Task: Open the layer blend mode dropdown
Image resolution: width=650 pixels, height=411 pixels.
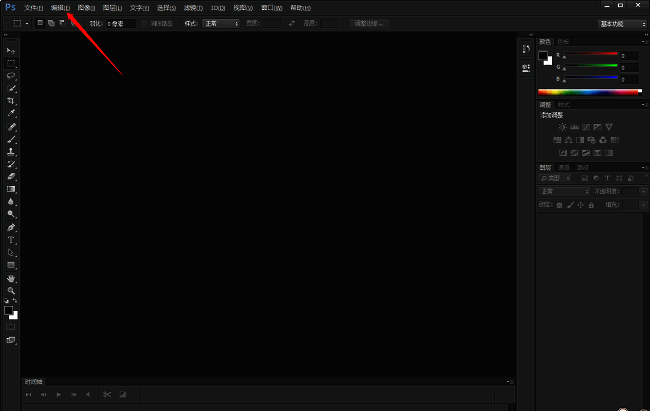Action: click(564, 191)
